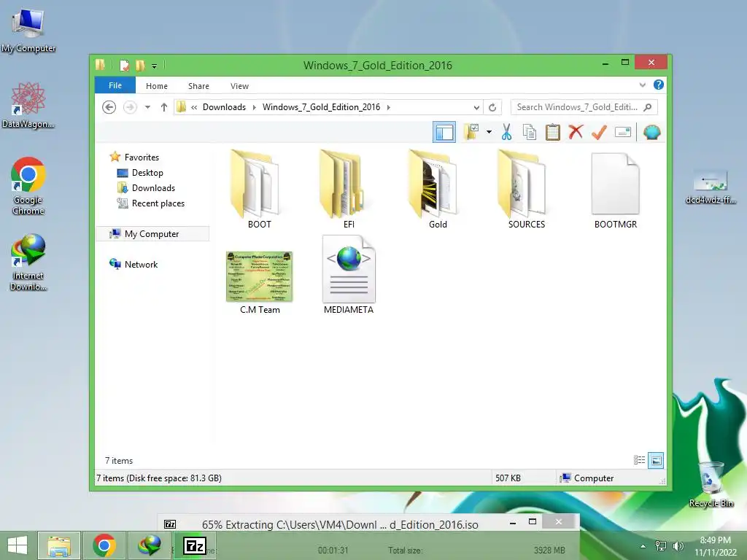
Task: Click the Paste clipboard icon
Action: click(553, 132)
